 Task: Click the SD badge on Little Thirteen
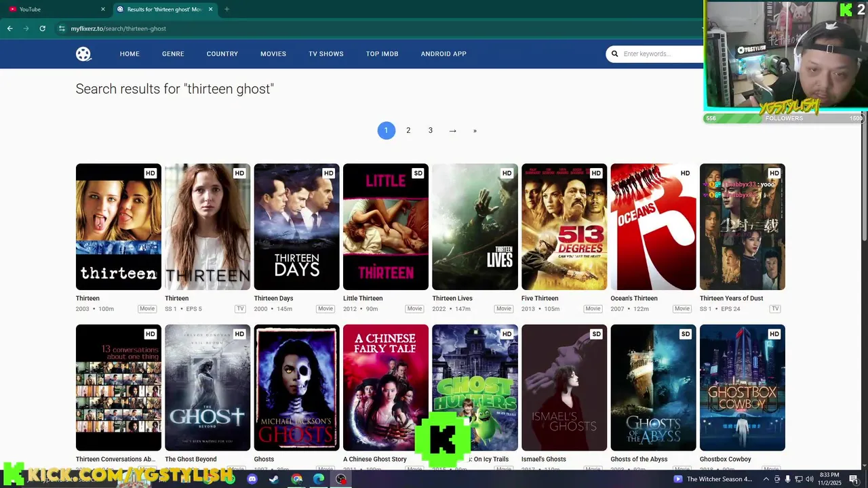point(418,174)
